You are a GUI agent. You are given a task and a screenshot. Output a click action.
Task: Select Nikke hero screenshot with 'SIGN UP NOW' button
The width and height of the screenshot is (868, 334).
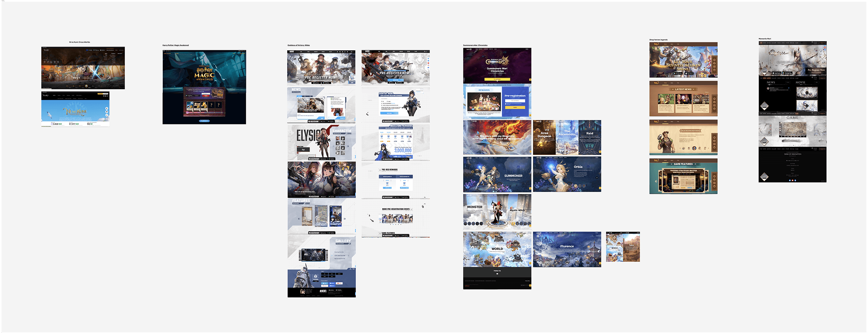pyautogui.click(x=396, y=68)
